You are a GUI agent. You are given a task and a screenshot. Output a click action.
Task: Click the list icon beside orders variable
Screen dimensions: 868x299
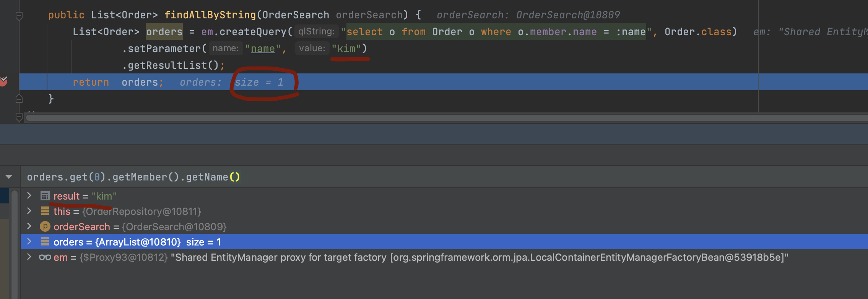pos(45,242)
